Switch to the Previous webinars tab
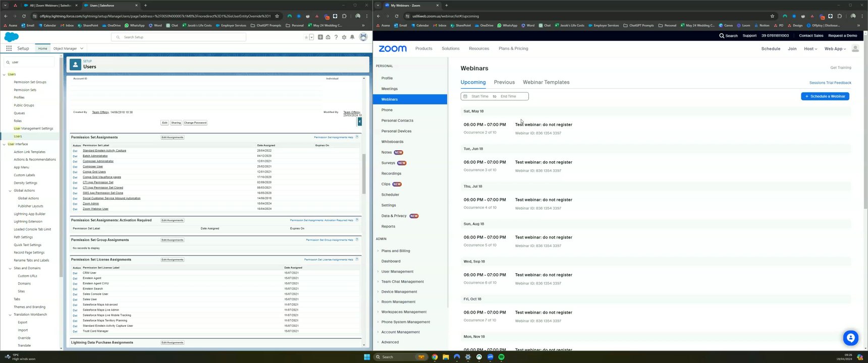This screenshot has height=363, width=868. (504, 82)
